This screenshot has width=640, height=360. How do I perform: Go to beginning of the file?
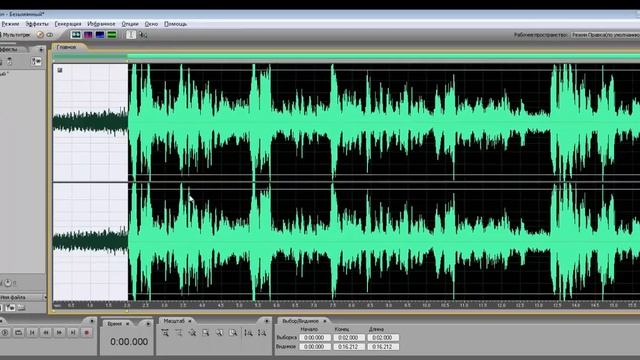(32, 333)
